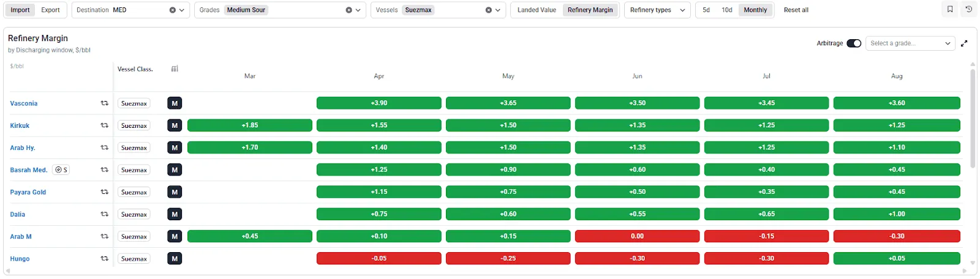Switch to the Import tab
The width and height of the screenshot is (980, 279).
pyautogui.click(x=20, y=10)
